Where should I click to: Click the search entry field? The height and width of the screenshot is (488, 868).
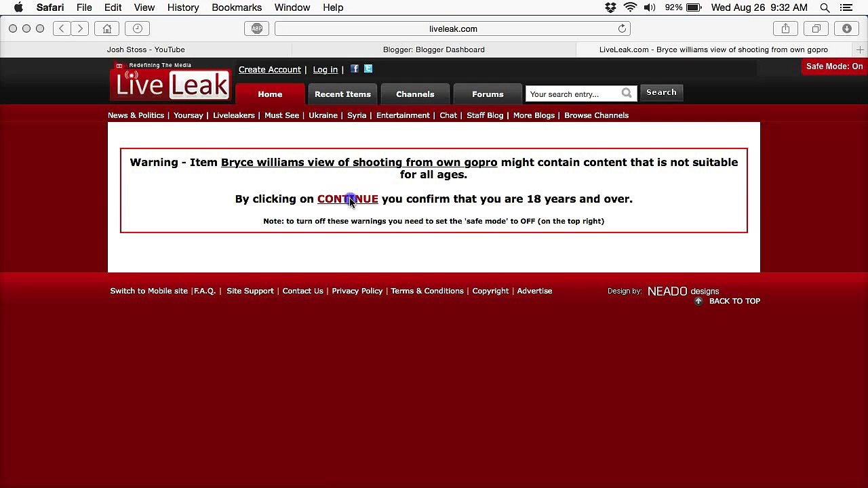pos(573,94)
